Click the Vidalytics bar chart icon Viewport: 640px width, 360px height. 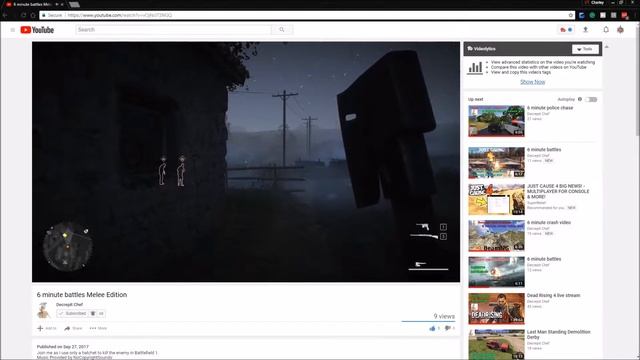tap(475, 67)
